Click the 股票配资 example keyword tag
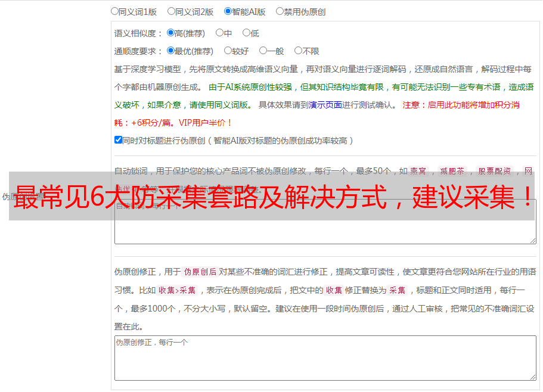543x392 pixels. click(494, 171)
